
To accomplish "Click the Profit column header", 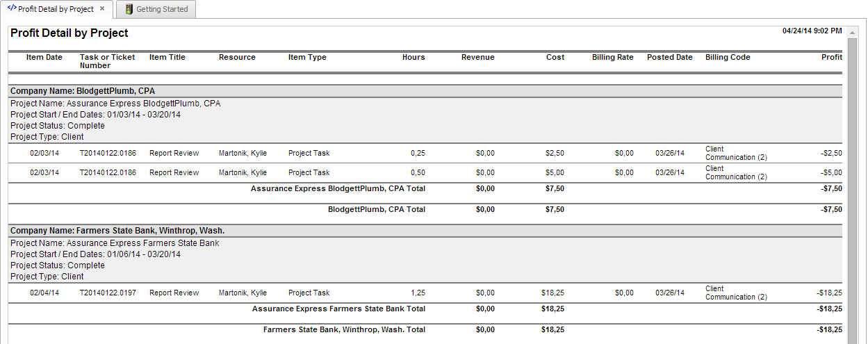I will tap(831, 58).
